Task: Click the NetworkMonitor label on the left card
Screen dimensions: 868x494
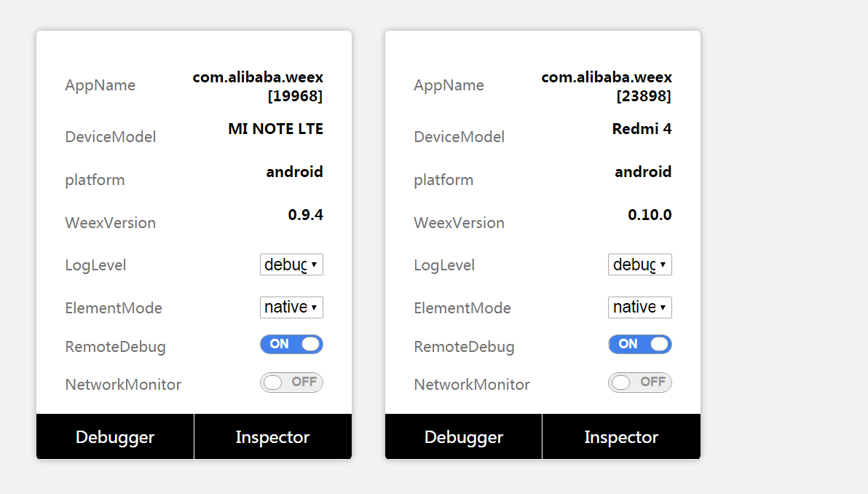Action: click(x=123, y=384)
